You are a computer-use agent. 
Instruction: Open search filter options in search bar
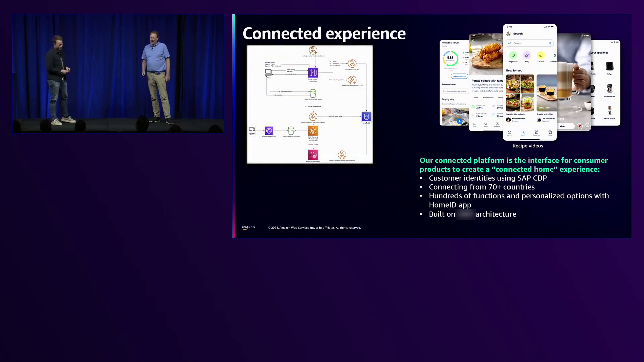pos(550,43)
